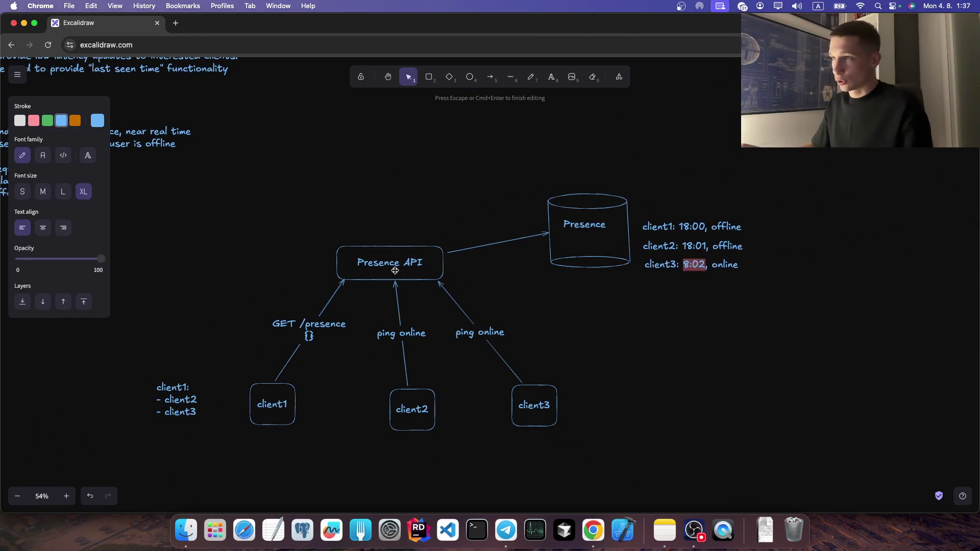Select the Arrow tool
The image size is (980, 551).
coord(491,77)
